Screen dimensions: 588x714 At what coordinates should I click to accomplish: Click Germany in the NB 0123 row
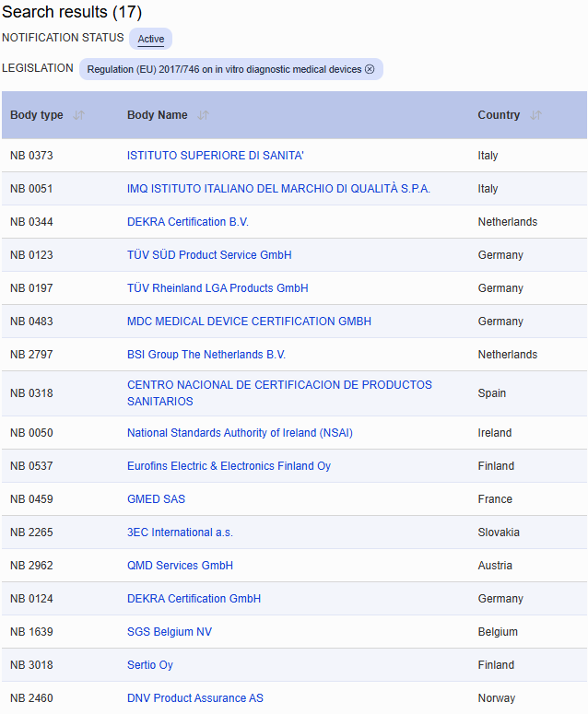[x=500, y=255]
